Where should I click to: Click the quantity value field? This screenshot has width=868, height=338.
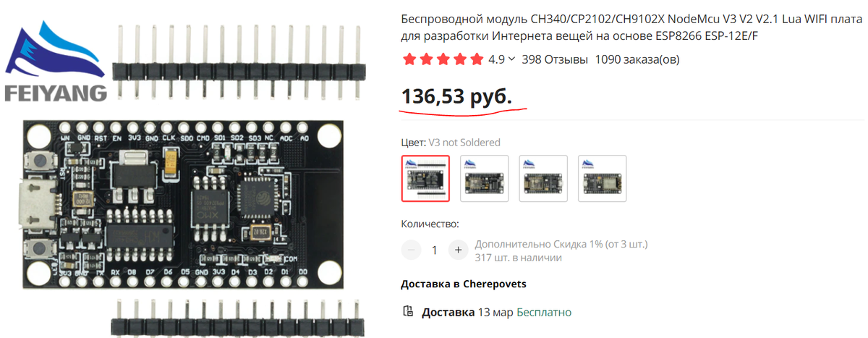(x=434, y=250)
